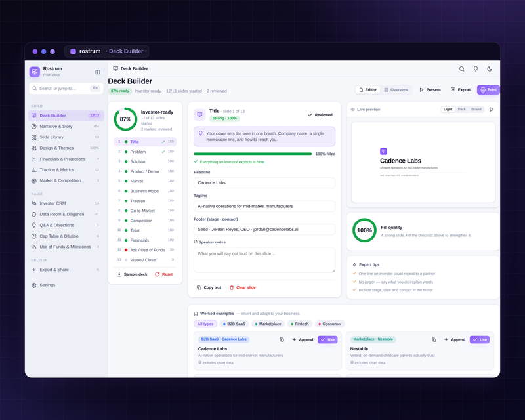Open Design & Themes in sidebar
Image resolution: width=525 pixels, height=420 pixels.
(66, 148)
